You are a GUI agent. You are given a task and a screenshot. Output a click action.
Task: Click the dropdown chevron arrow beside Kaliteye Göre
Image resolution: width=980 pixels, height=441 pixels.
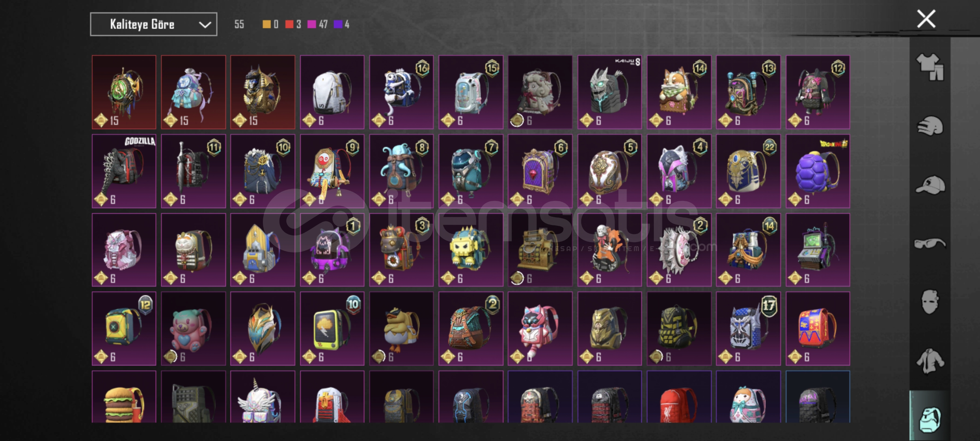tap(205, 25)
